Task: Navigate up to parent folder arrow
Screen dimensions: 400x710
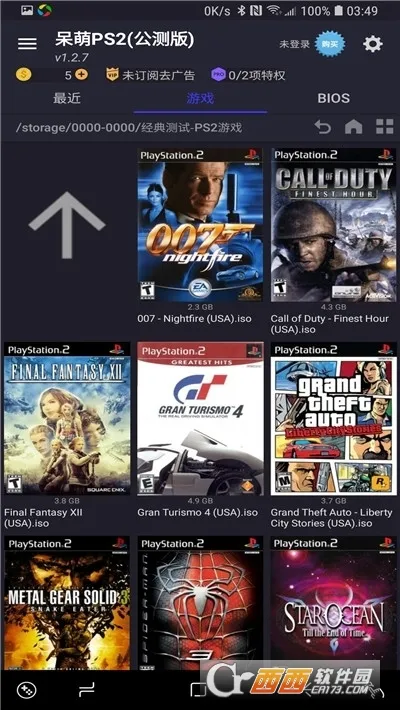Action: tap(67, 225)
